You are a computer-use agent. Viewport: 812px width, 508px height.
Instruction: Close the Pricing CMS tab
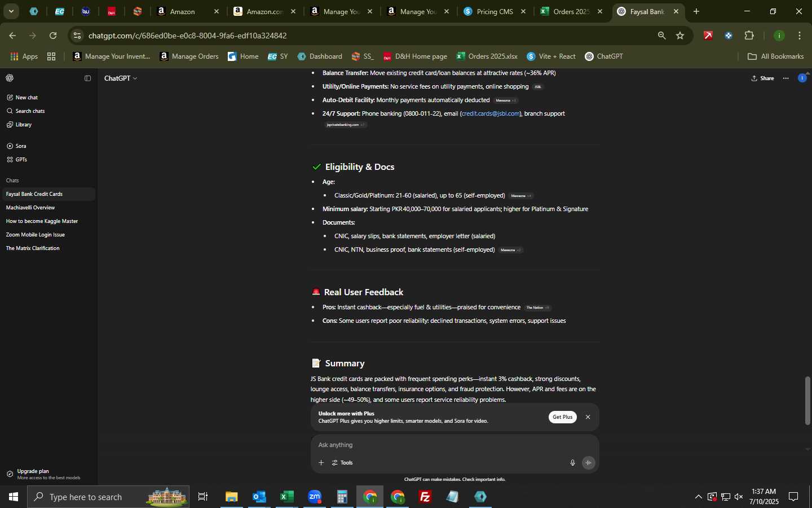point(523,11)
